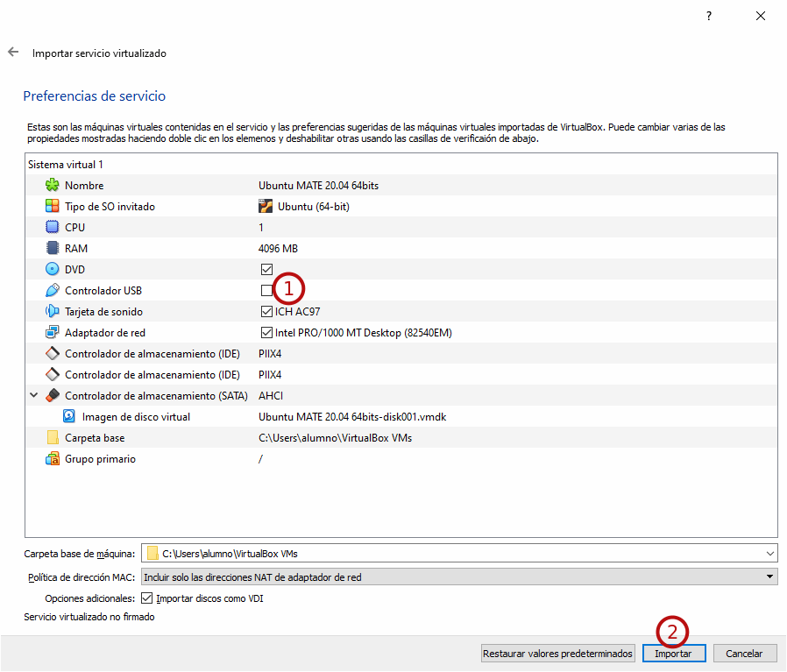Screen dimensions: 787x672
Task: Click the RAM module icon
Action: pos(53,249)
